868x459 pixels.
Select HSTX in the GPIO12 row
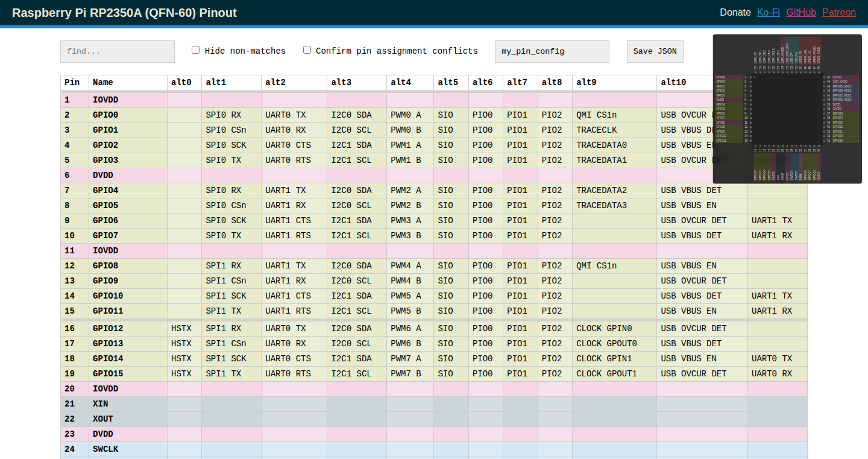click(x=184, y=329)
